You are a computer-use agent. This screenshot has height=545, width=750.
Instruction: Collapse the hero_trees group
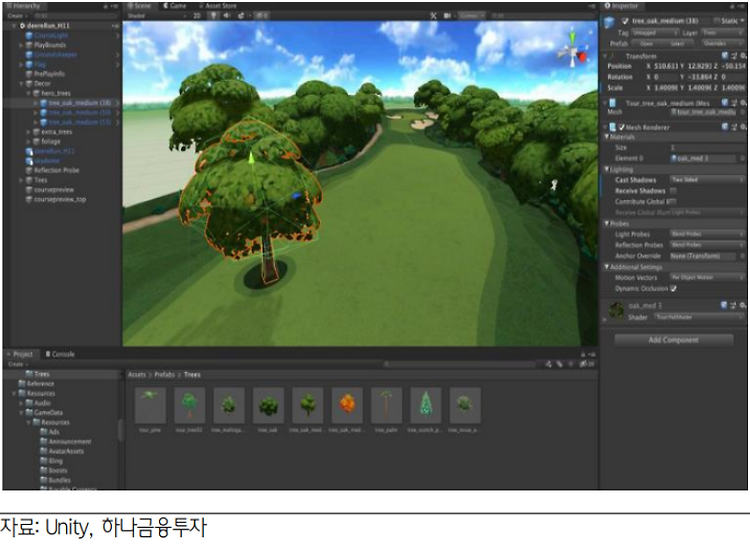(x=29, y=93)
